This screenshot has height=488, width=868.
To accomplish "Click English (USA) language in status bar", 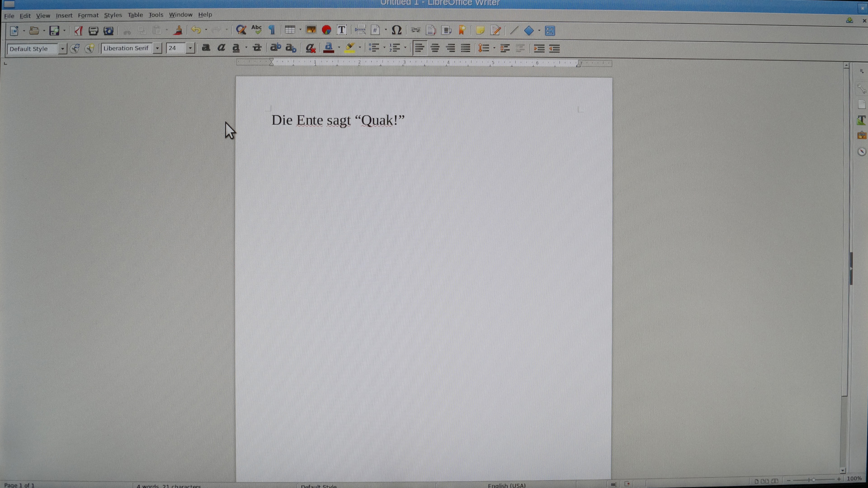I will (506, 485).
